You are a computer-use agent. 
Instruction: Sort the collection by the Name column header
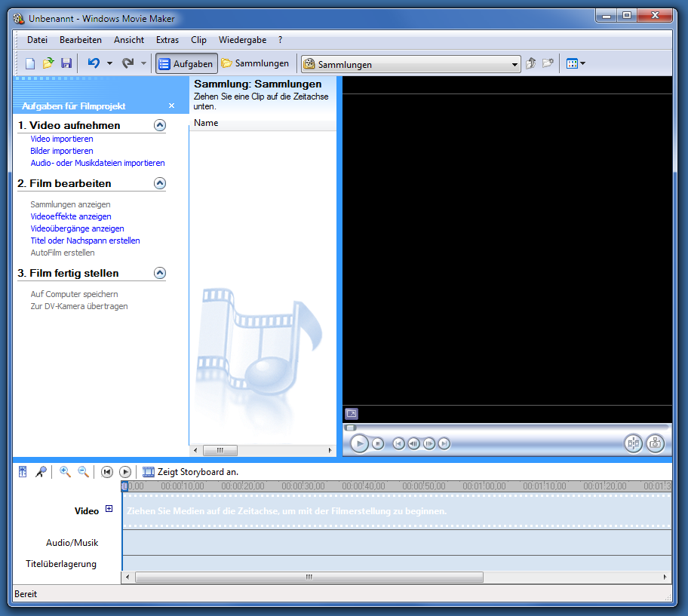point(263,123)
